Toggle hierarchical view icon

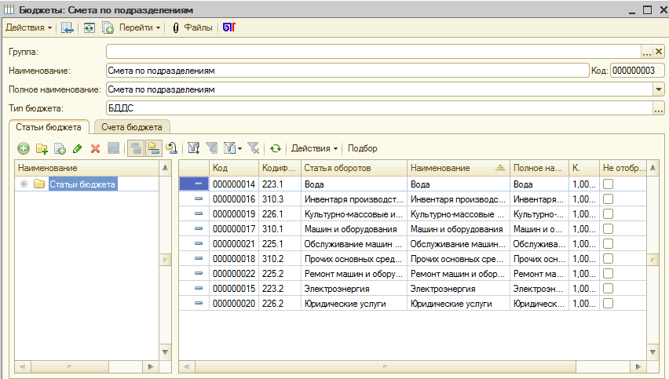pyautogui.click(x=136, y=149)
